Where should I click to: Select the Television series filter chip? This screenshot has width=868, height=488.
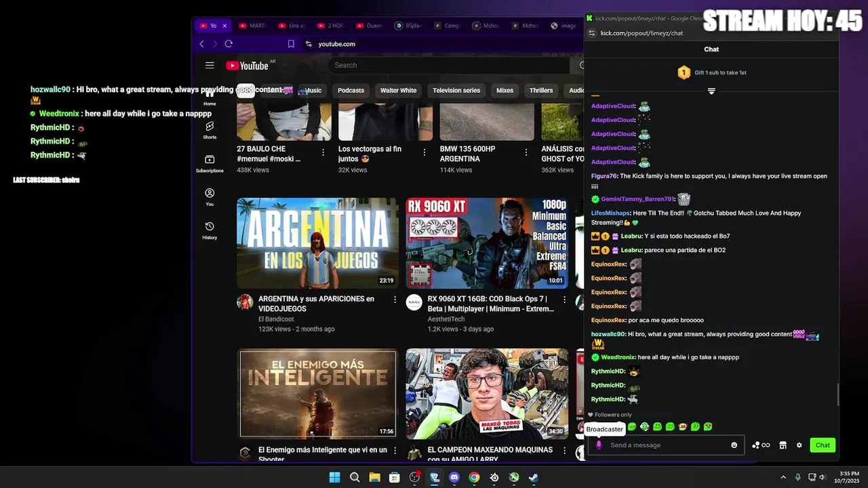pos(456,90)
